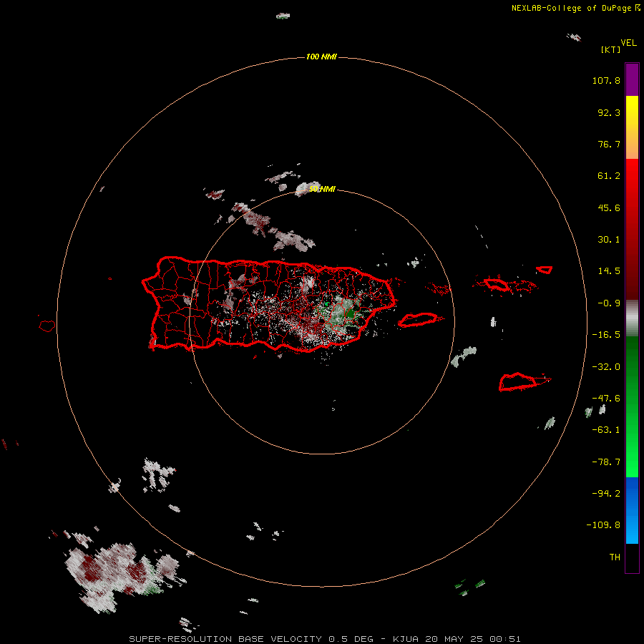Image resolution: width=644 pixels, height=644 pixels.
Task: Click the TH legend label
Action: [615, 557]
